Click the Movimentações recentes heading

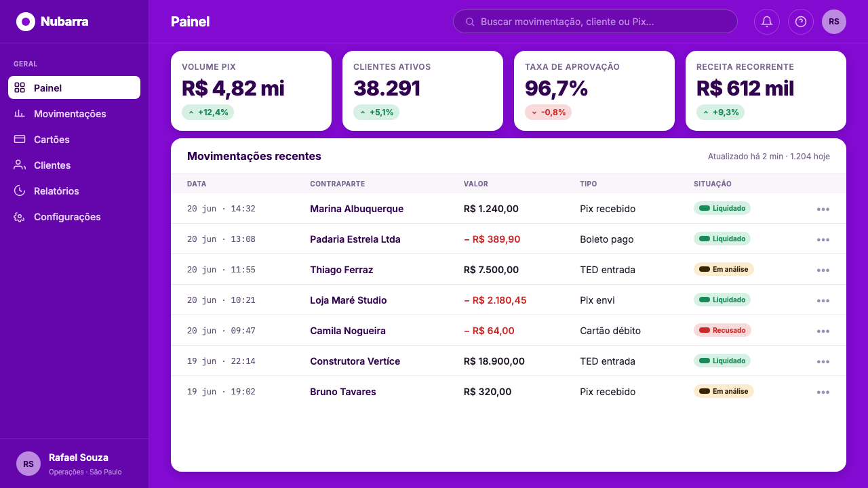254,156
